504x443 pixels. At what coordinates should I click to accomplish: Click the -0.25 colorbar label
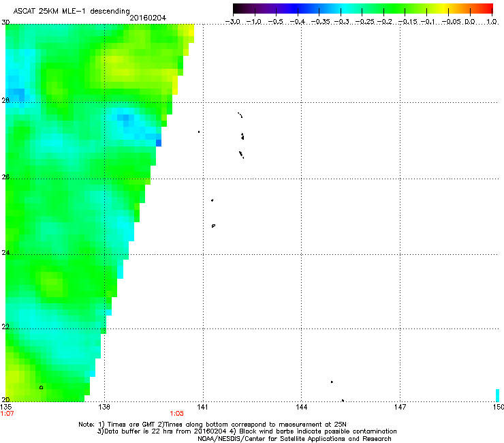pos(364,22)
